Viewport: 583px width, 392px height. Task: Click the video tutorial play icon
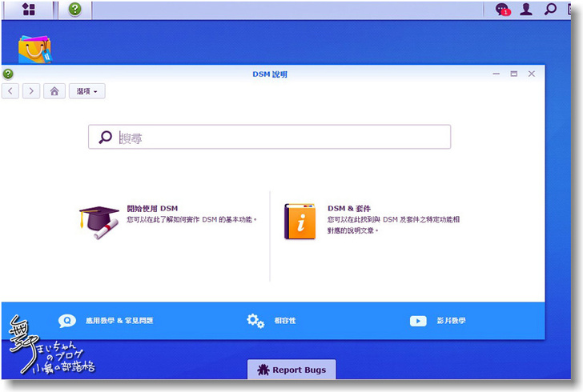click(418, 321)
